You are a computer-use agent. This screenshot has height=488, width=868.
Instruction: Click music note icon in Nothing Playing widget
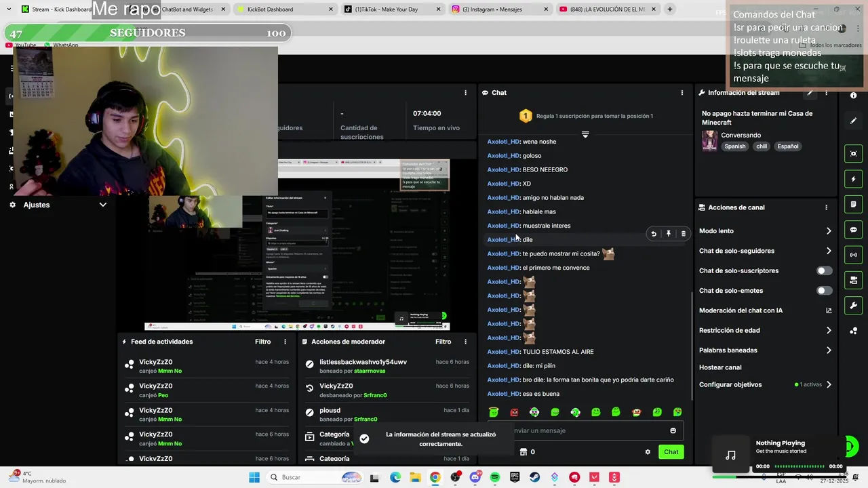point(730,455)
